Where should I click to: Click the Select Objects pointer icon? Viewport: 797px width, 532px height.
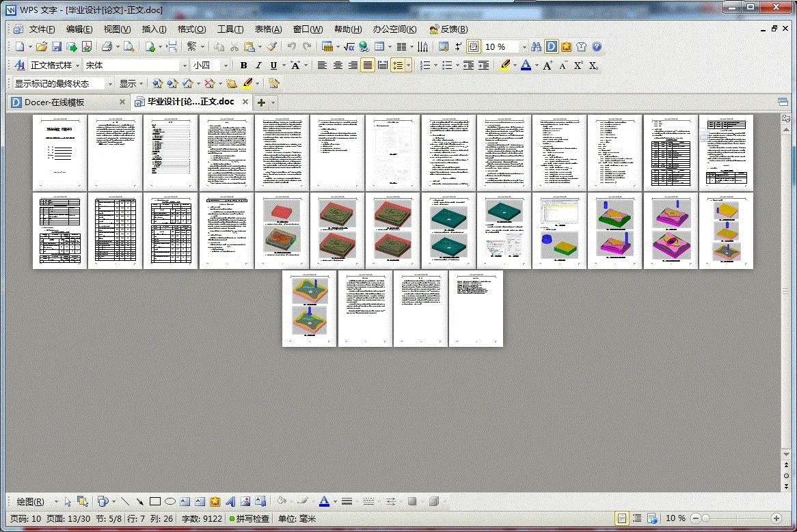(68, 501)
